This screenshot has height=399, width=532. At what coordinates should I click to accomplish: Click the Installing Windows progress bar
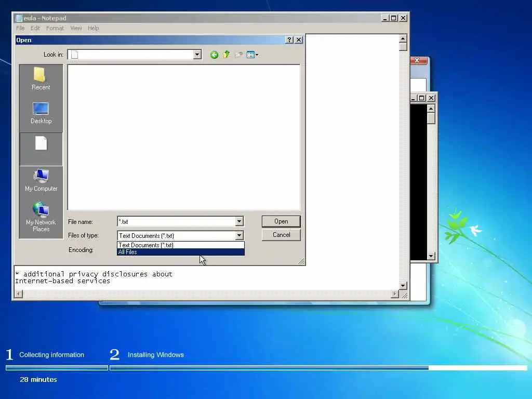pyautogui.click(x=318, y=368)
